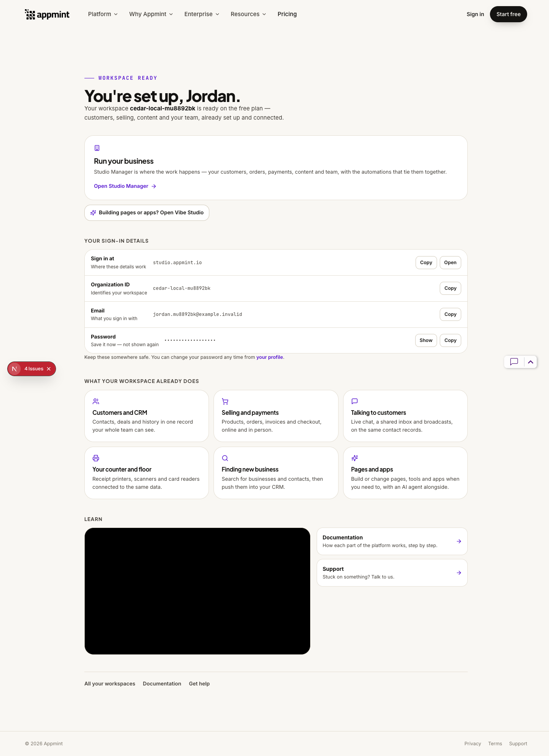Open the Talking to customers card
Viewport: 549px width, 756px height.
coord(405,416)
